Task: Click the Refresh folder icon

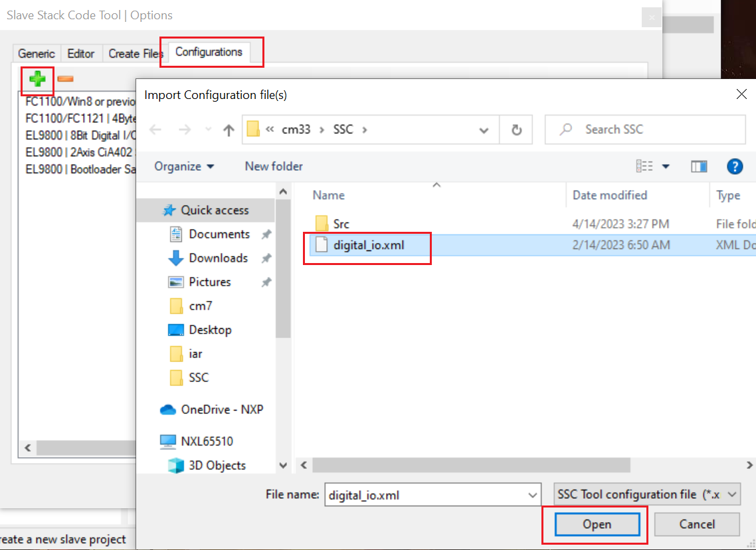Action: click(x=516, y=130)
